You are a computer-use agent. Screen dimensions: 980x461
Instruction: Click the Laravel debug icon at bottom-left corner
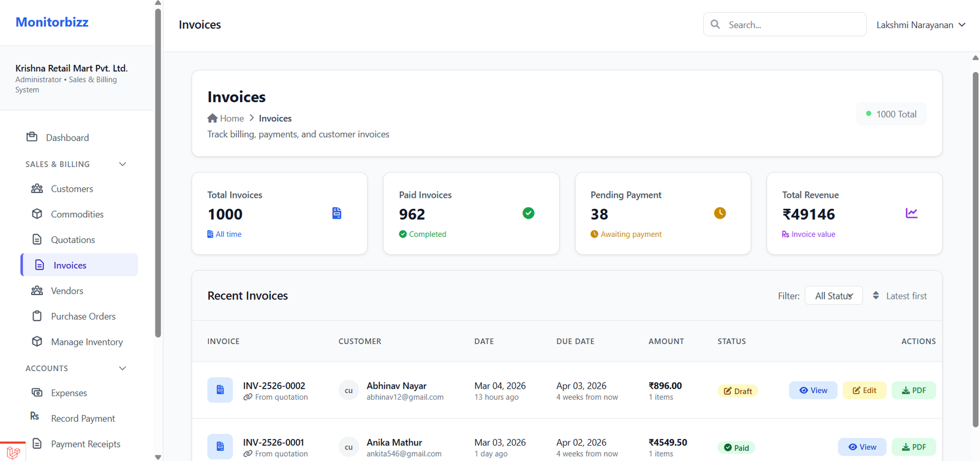13,452
